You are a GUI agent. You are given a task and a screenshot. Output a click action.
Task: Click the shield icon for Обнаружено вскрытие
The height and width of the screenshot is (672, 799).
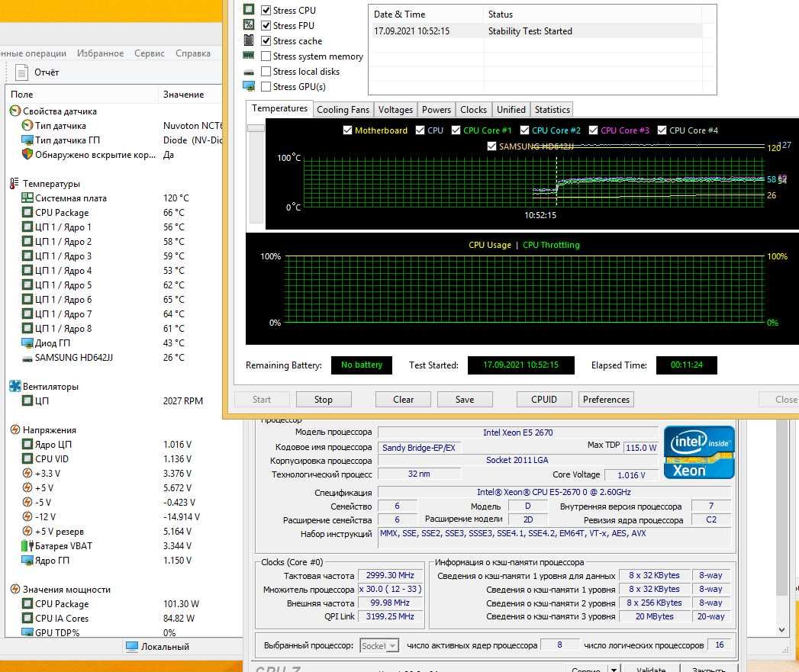pyautogui.click(x=27, y=154)
